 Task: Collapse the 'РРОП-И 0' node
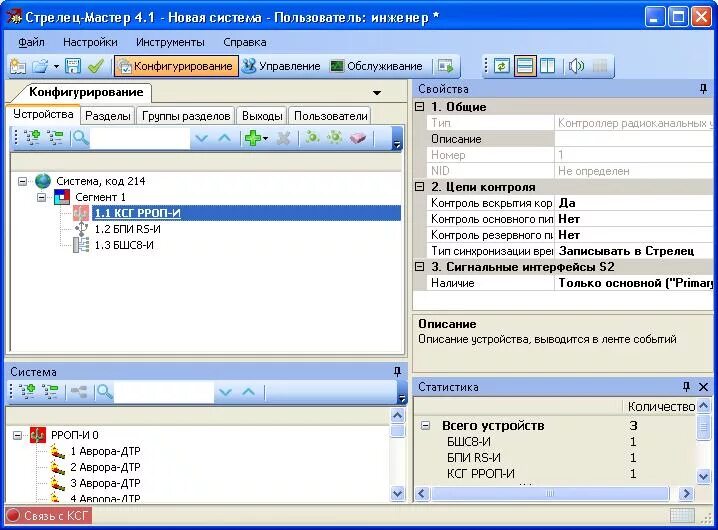[17, 435]
